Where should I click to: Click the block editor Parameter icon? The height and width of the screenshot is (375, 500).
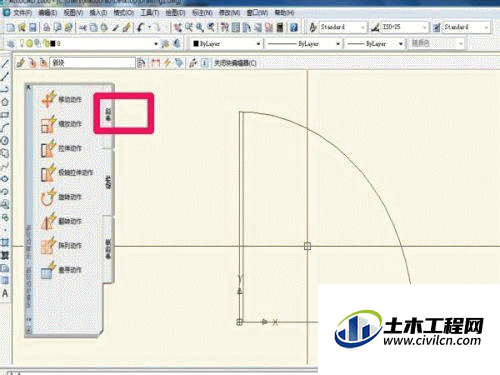156,63
